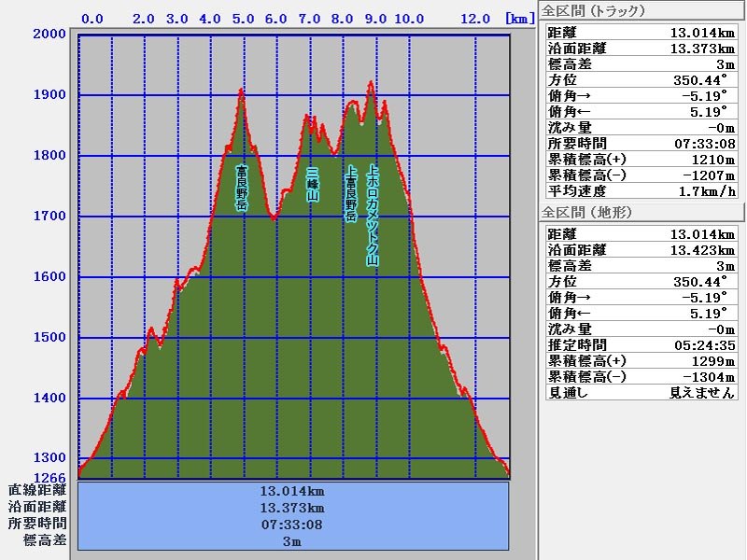Image resolution: width=747 pixels, height=560 pixels.
Task: Click the 13.014km value in blue summary panel
Action: [x=292, y=491]
